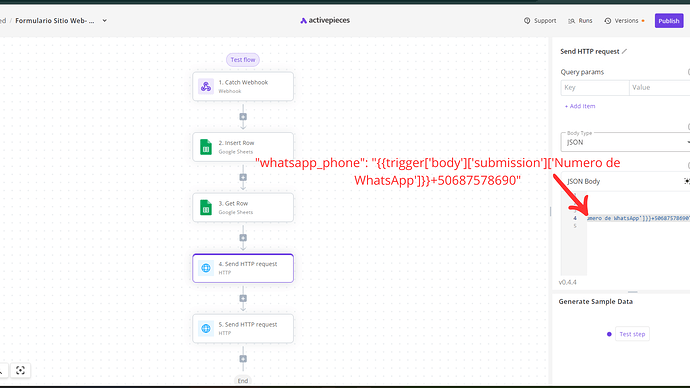Click the fit-to-screen icon
The height and width of the screenshot is (388, 690).
[20, 370]
